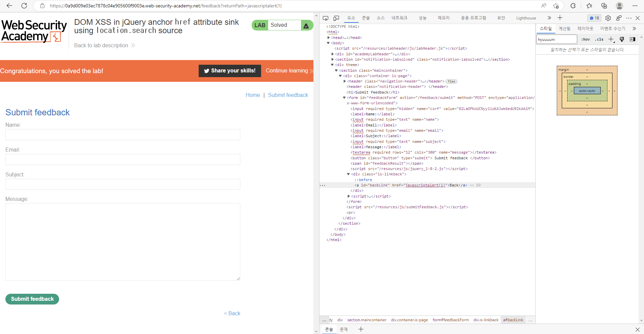Add a drawer tool with plus icon
Image resolution: width=644 pixels, height=334 pixels.
(x=361, y=329)
